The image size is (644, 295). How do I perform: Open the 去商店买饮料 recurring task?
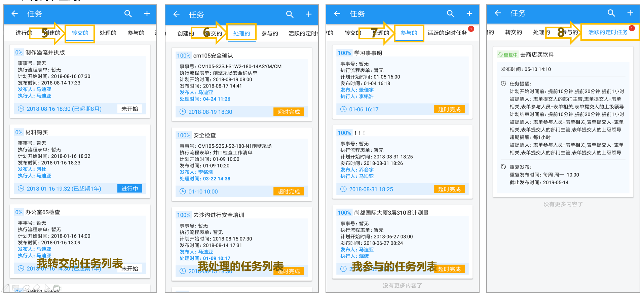[x=563, y=123]
